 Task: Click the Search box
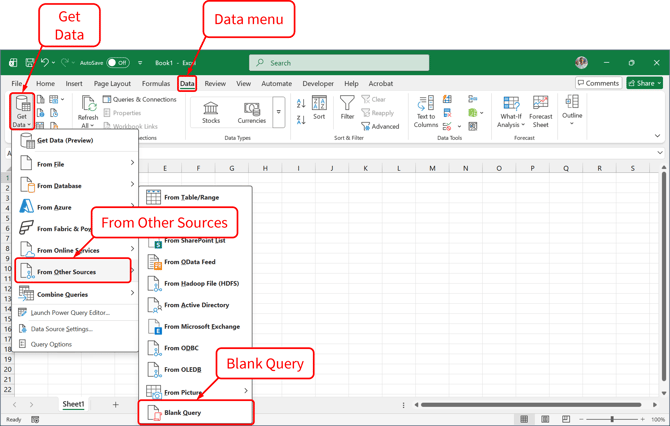tap(339, 63)
